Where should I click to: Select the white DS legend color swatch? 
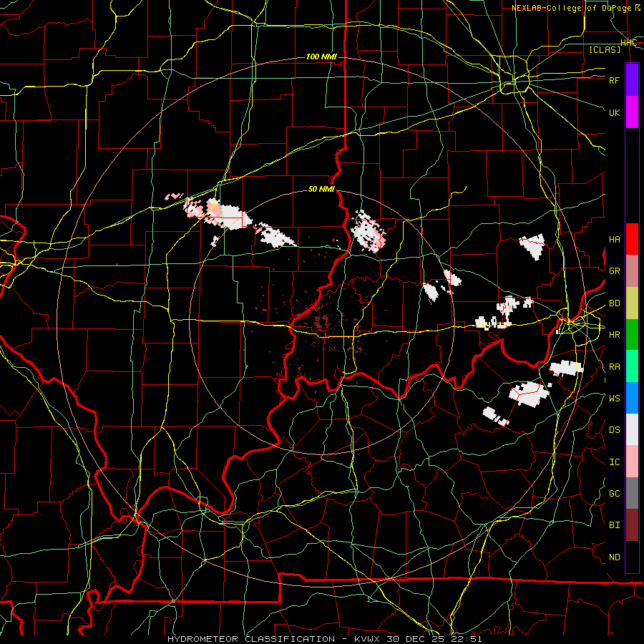click(x=632, y=429)
